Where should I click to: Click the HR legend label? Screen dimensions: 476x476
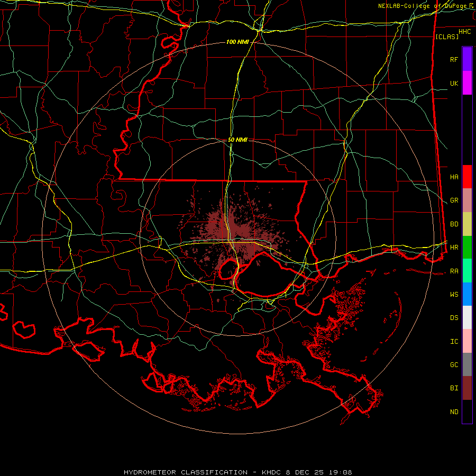click(454, 248)
